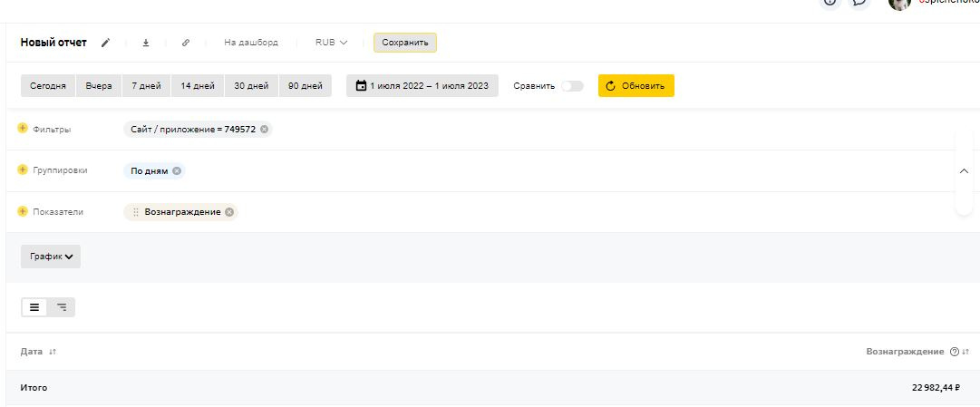Screen dimensions: 980x407
Task: Grab the drag handle on Вознаграждение chip
Action: 136,212
